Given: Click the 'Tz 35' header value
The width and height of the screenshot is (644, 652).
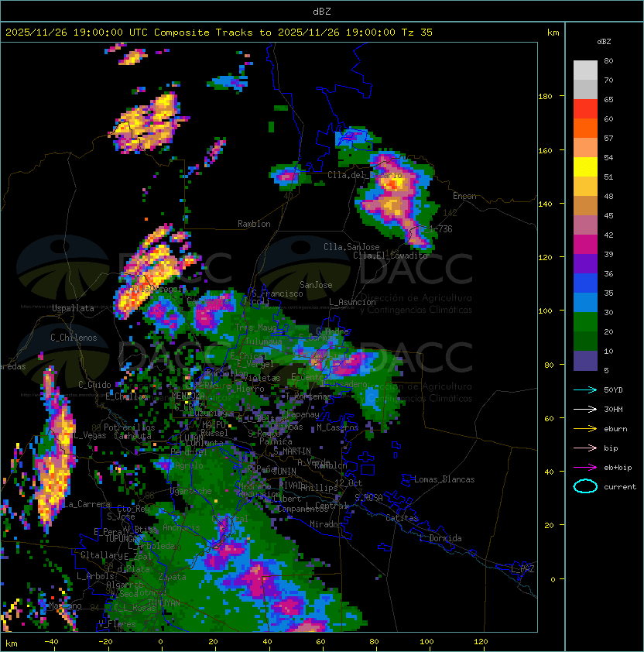Looking at the screenshot, I should [x=417, y=33].
